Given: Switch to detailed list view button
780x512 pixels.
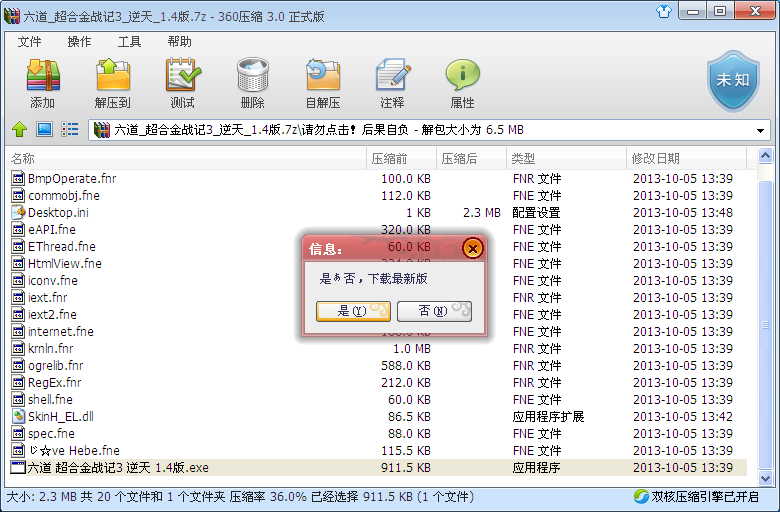Looking at the screenshot, I should pyautogui.click(x=70, y=129).
